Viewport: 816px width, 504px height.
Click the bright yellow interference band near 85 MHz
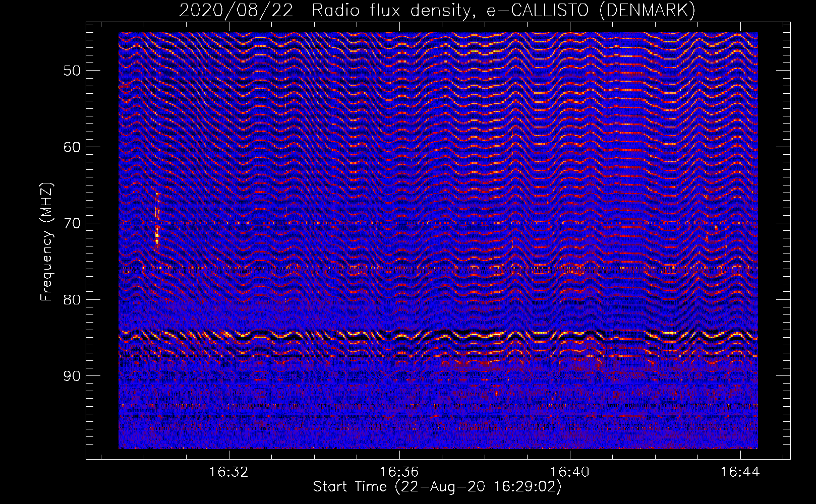pyautogui.click(x=438, y=334)
